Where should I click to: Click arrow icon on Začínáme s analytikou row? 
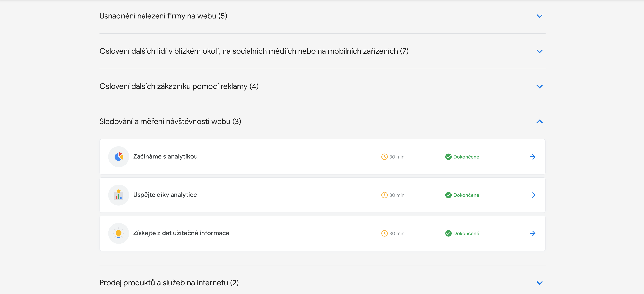pyautogui.click(x=532, y=157)
